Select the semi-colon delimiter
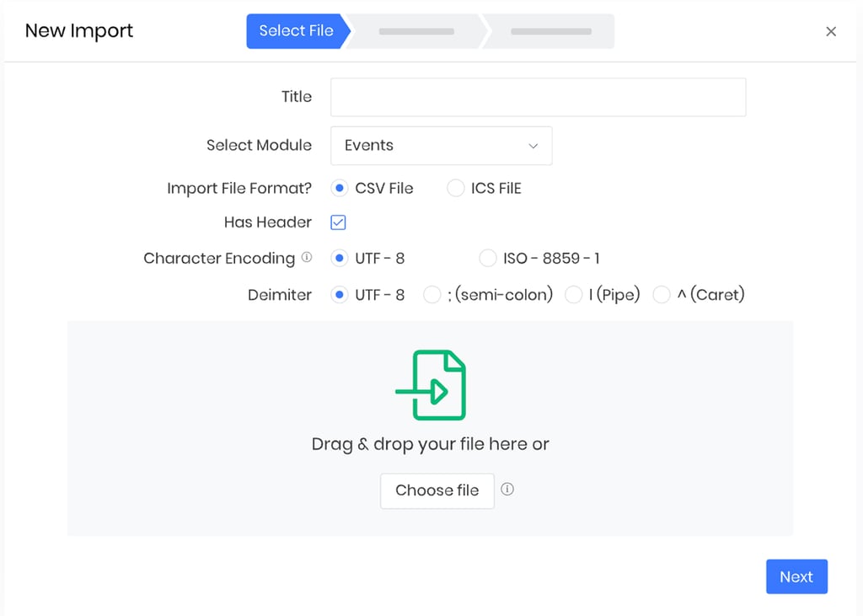 [x=431, y=294]
